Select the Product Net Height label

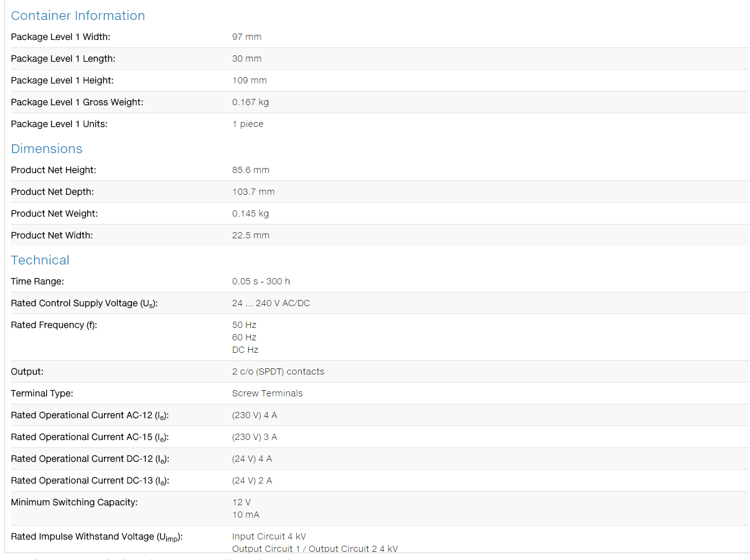tap(54, 170)
